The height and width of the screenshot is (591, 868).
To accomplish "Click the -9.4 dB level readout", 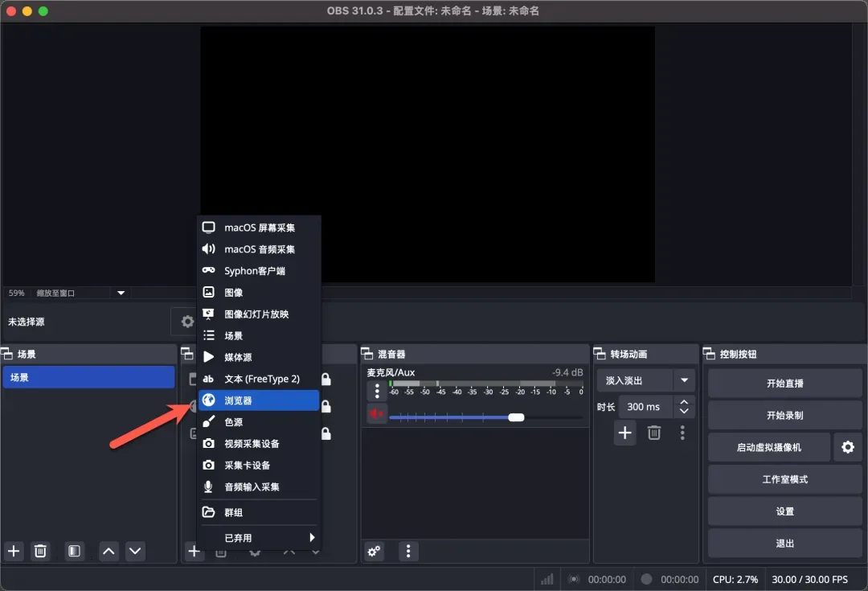I will click(x=567, y=373).
